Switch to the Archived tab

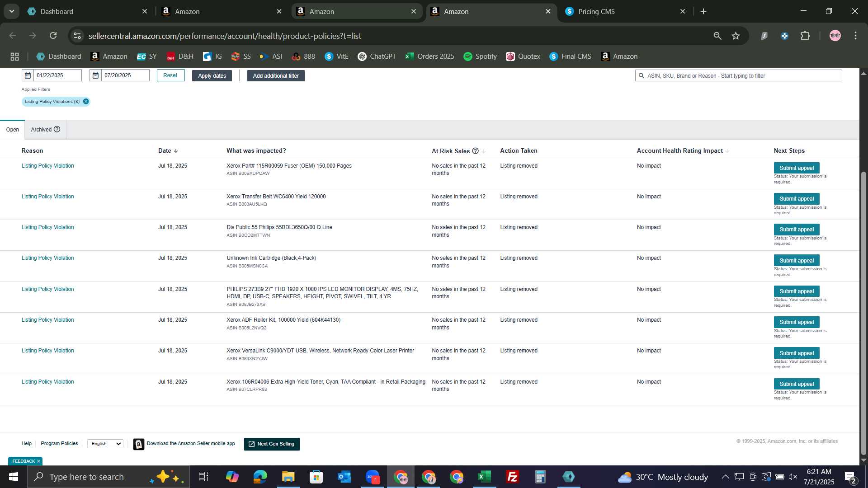tap(45, 130)
